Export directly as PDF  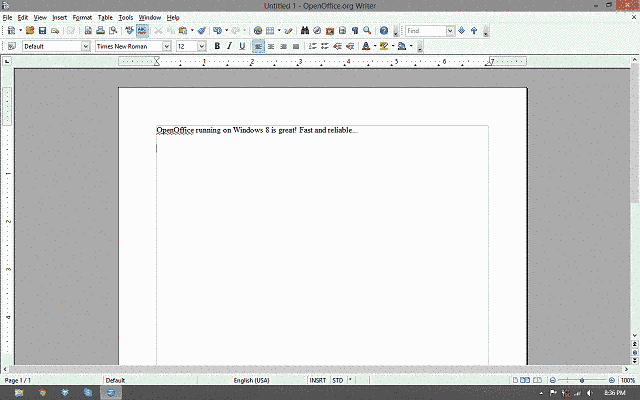88,31
